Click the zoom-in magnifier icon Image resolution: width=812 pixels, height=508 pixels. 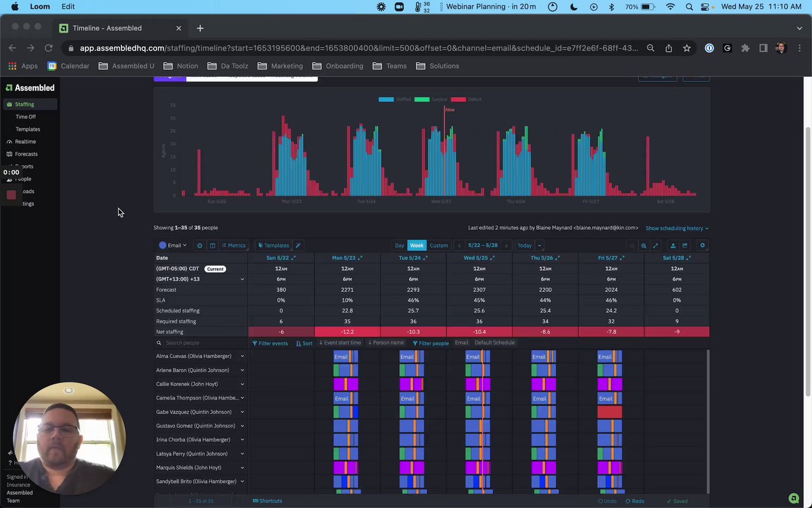pyautogui.click(x=644, y=246)
